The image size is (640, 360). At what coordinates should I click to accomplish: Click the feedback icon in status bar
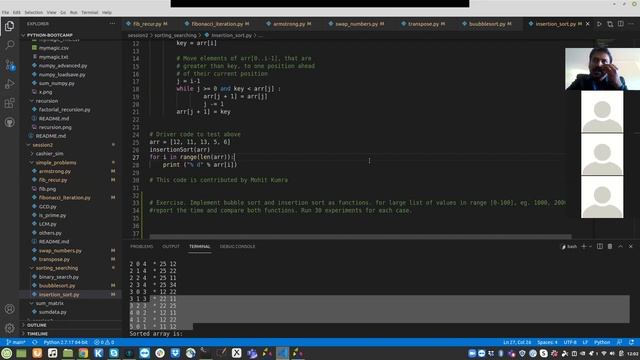coord(620,342)
